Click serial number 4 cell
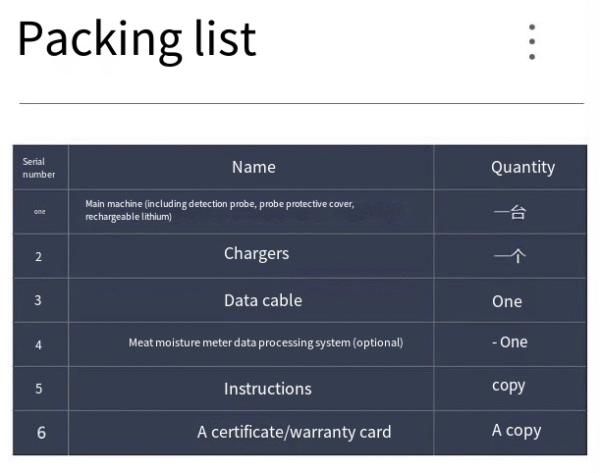Screen dimensions: 600x473 [39, 344]
